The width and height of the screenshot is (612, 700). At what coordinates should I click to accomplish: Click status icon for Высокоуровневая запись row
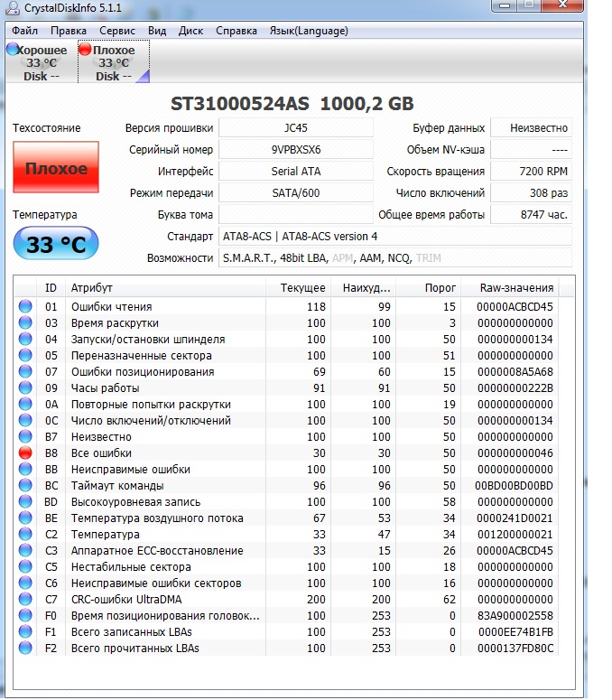[x=25, y=501]
